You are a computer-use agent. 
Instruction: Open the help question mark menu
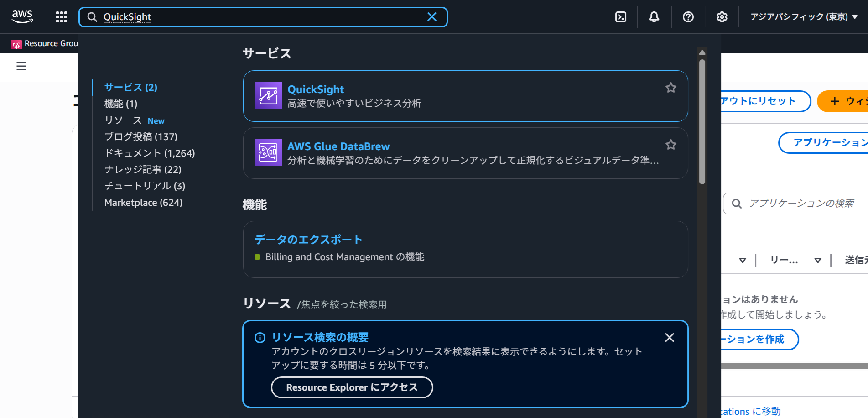tap(688, 17)
